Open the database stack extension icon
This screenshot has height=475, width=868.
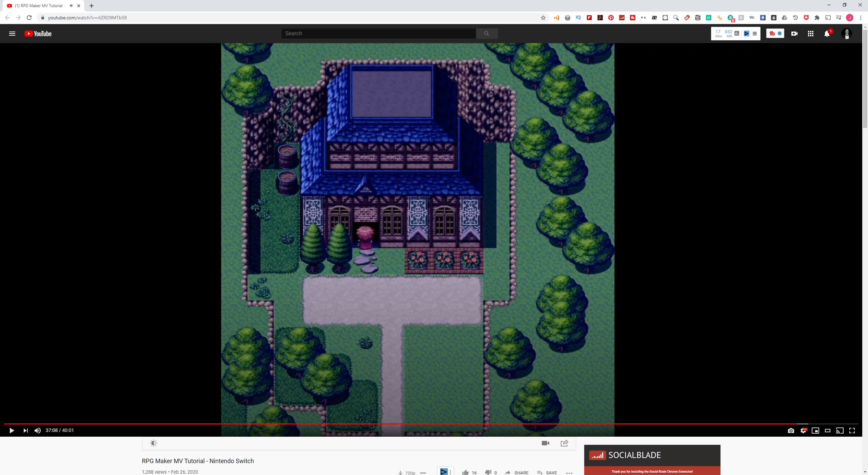[698, 18]
